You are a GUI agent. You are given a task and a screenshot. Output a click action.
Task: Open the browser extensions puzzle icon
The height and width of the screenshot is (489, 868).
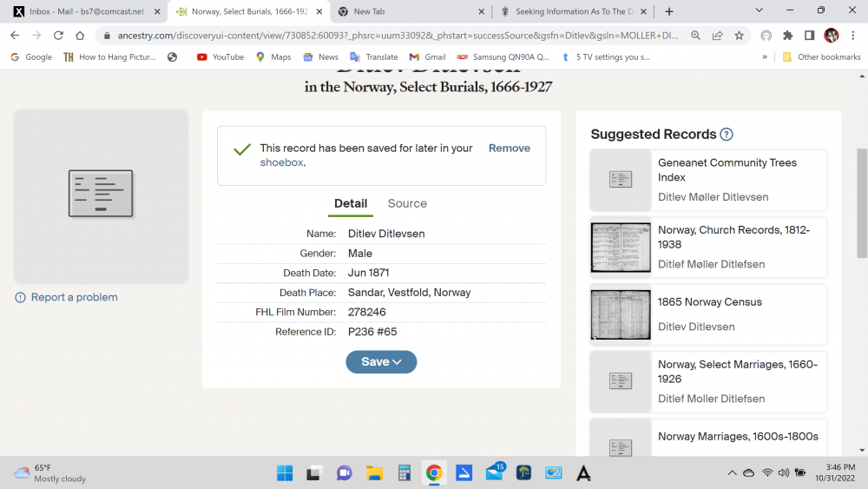788,36
